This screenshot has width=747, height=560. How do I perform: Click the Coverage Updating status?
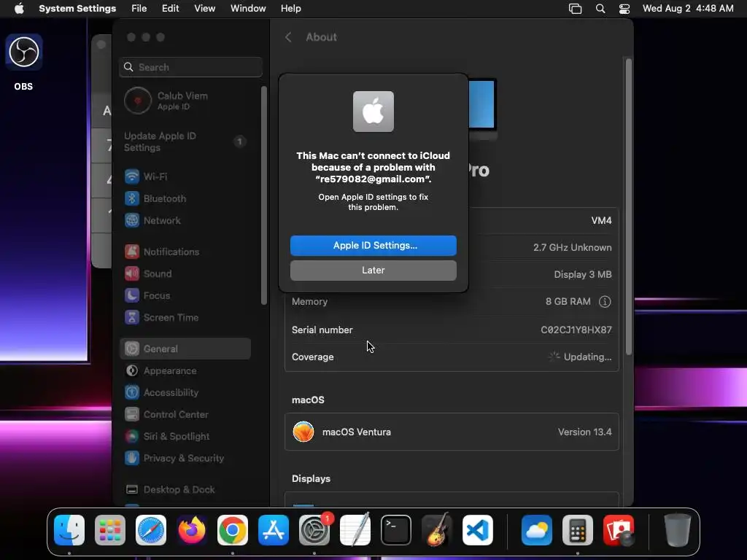(x=580, y=357)
